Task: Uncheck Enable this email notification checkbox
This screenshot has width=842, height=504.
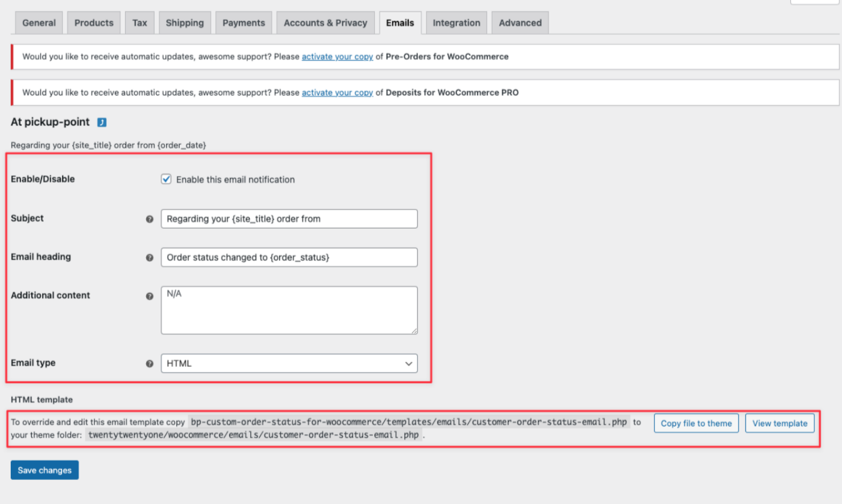Action: (x=167, y=179)
